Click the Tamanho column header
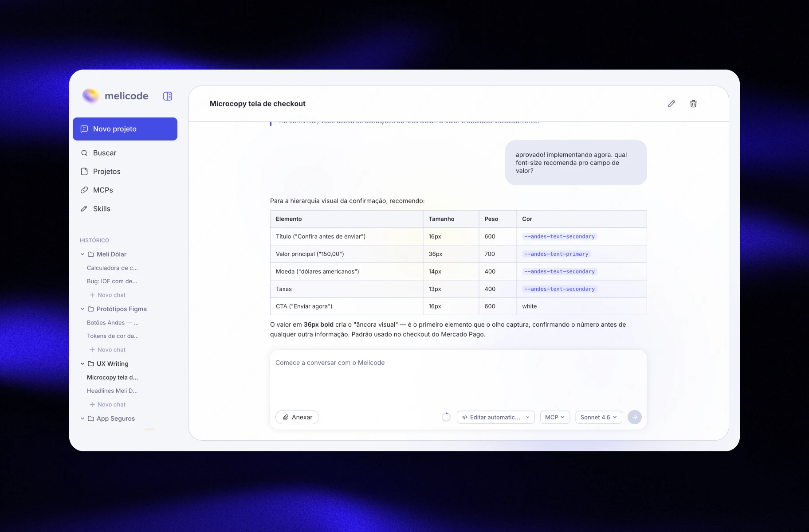The width and height of the screenshot is (809, 532). (451, 219)
